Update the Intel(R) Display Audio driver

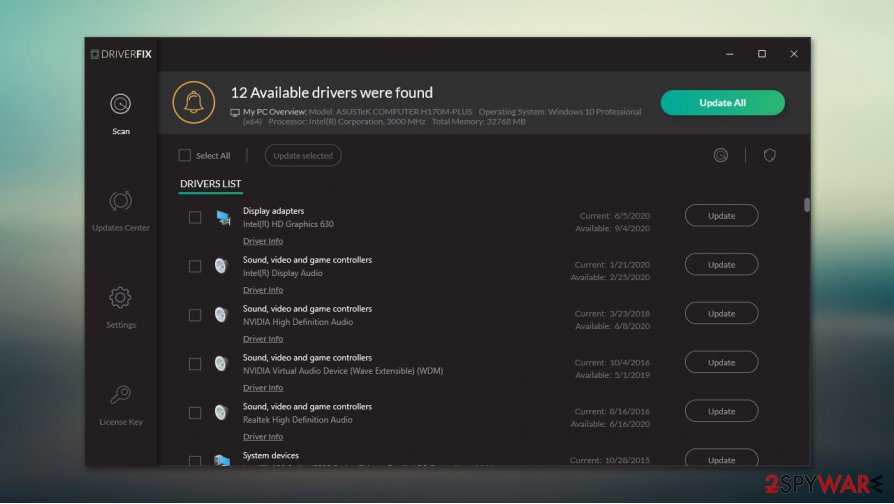(x=721, y=265)
